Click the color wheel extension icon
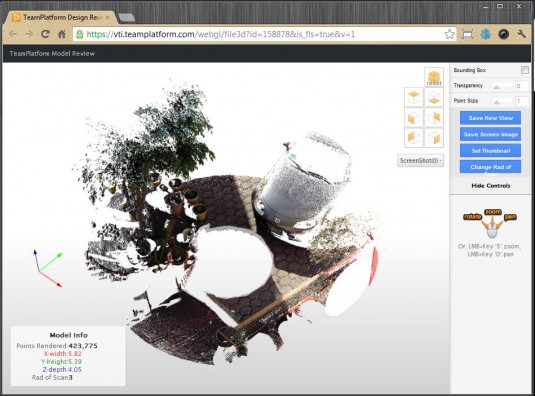 point(504,34)
